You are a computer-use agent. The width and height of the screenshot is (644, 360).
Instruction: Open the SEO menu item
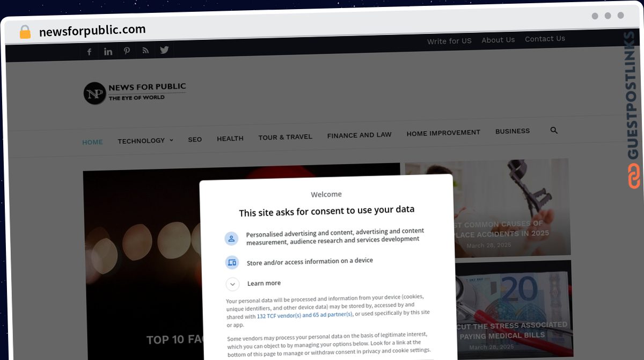click(x=195, y=140)
